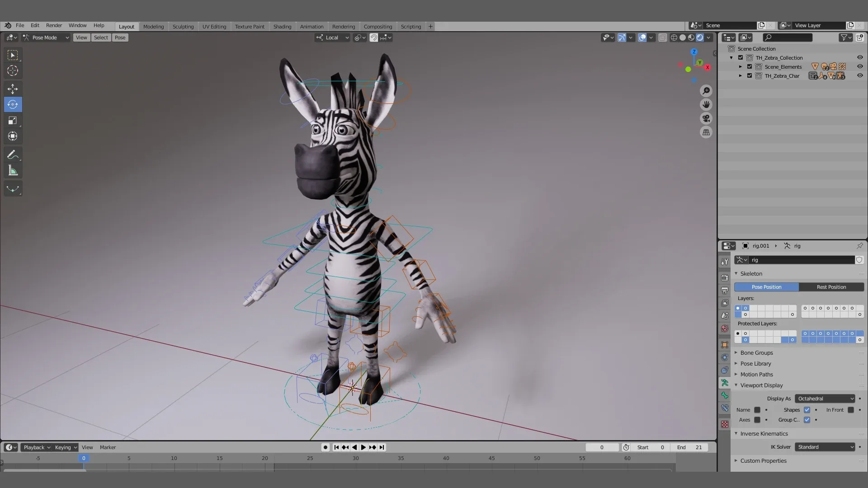Click the auto keying record button
The image size is (868, 488).
pyautogui.click(x=325, y=447)
